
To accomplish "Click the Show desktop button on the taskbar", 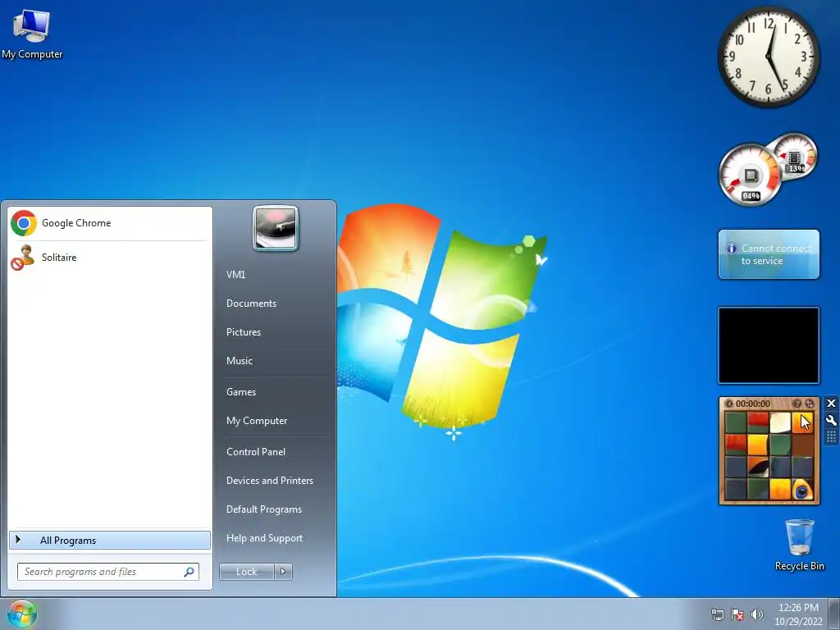I will 834,614.
